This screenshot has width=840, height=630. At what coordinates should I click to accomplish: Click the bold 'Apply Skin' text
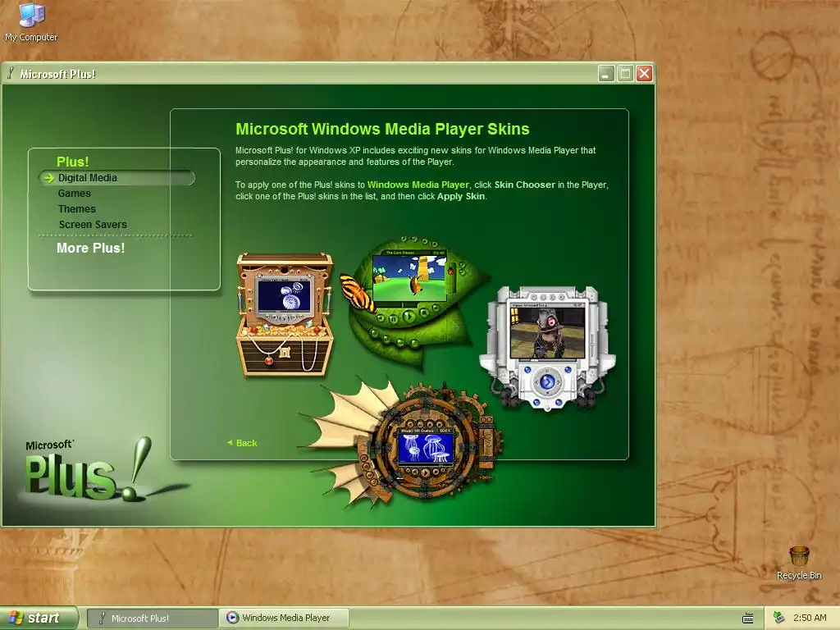[x=461, y=197]
